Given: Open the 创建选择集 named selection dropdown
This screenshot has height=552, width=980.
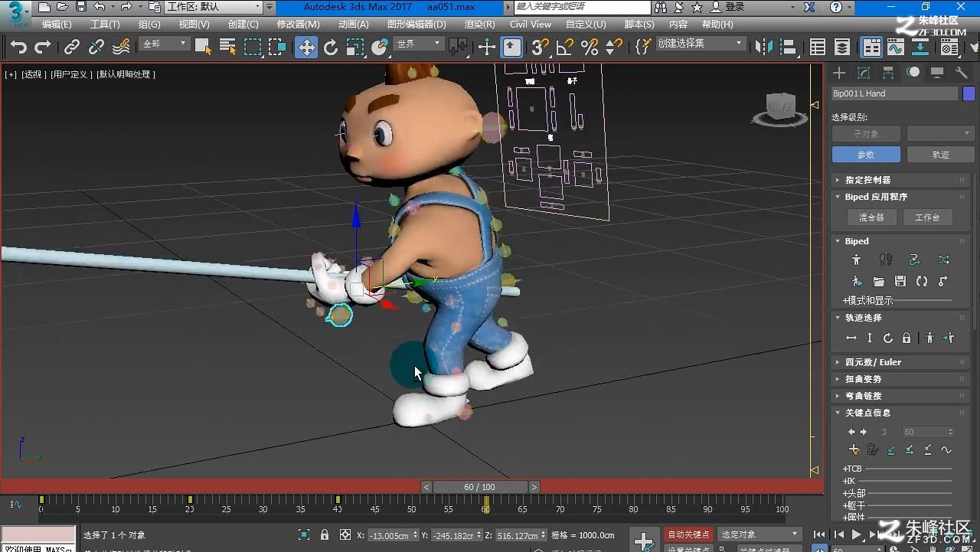Looking at the screenshot, I should coord(701,44).
